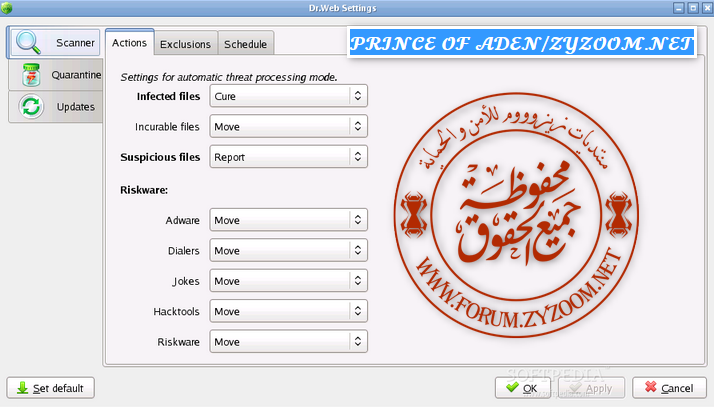Select the Scanner magnifier icon
Image resolution: width=714 pixels, height=407 pixels.
click(28, 42)
